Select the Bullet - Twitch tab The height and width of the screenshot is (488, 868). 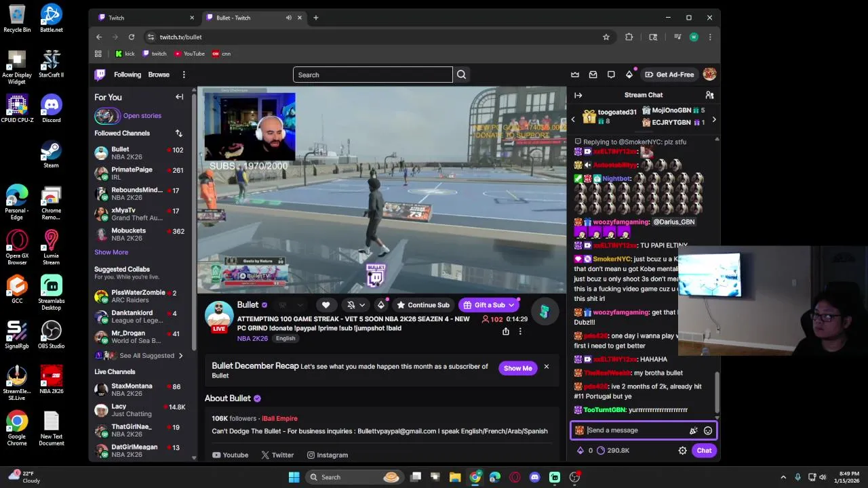pos(254,18)
